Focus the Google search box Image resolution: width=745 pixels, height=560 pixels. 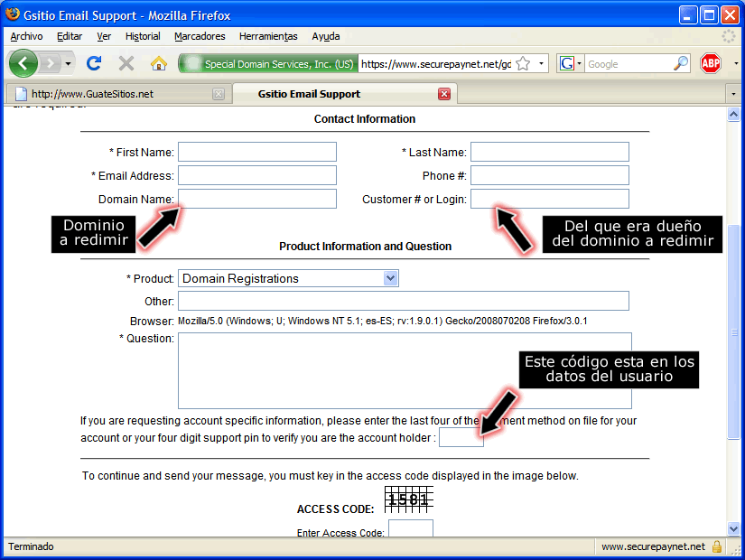(x=629, y=64)
